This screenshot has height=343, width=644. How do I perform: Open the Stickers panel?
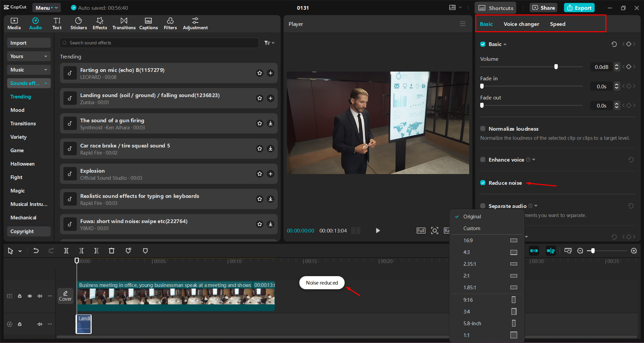coord(79,24)
